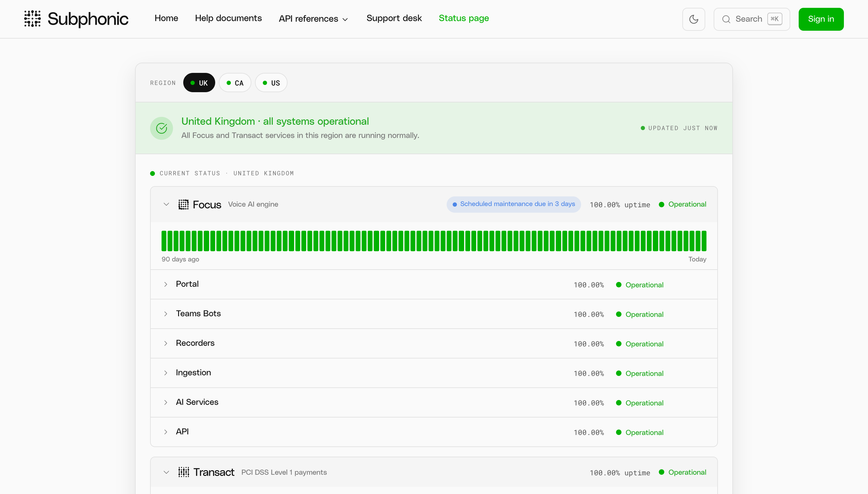
Task: Open the API references dropdown
Action: 314,19
